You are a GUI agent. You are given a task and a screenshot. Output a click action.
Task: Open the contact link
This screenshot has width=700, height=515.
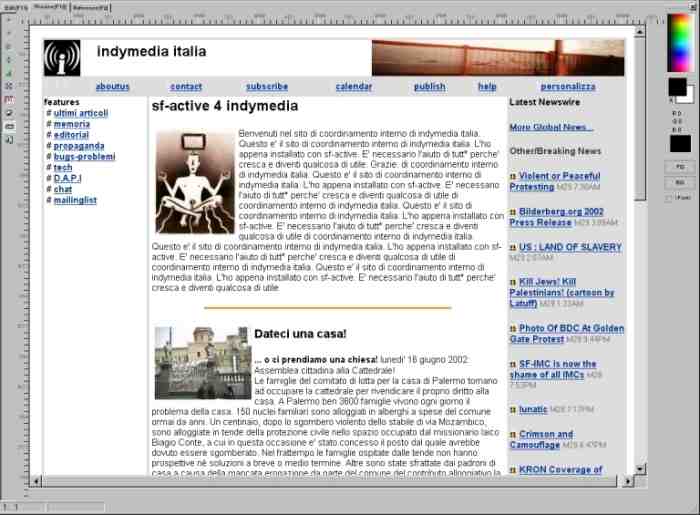click(186, 87)
